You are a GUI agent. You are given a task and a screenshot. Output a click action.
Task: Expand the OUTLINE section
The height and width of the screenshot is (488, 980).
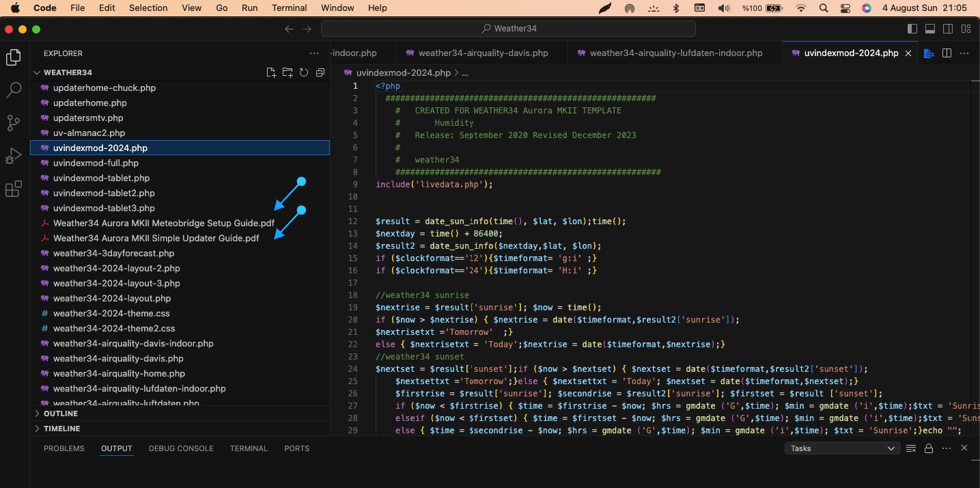pos(60,414)
